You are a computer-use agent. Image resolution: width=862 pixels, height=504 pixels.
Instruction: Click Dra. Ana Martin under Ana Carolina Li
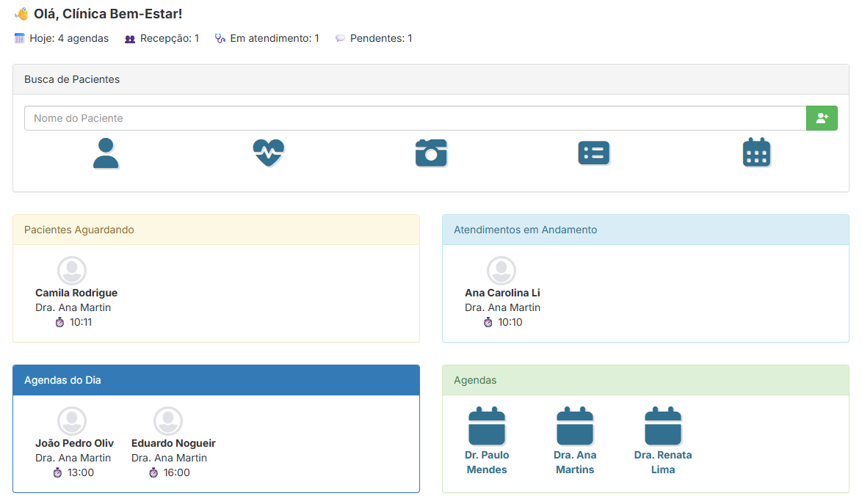502,307
